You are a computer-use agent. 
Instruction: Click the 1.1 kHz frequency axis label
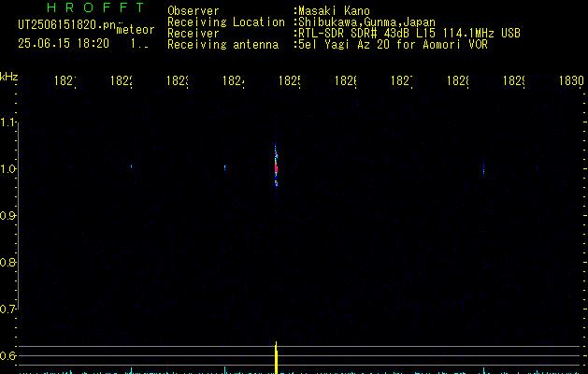click(x=8, y=122)
